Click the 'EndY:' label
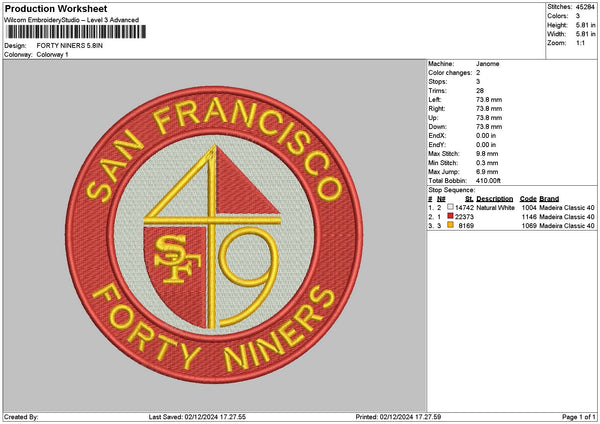This screenshot has height=424, width=600. (x=437, y=145)
